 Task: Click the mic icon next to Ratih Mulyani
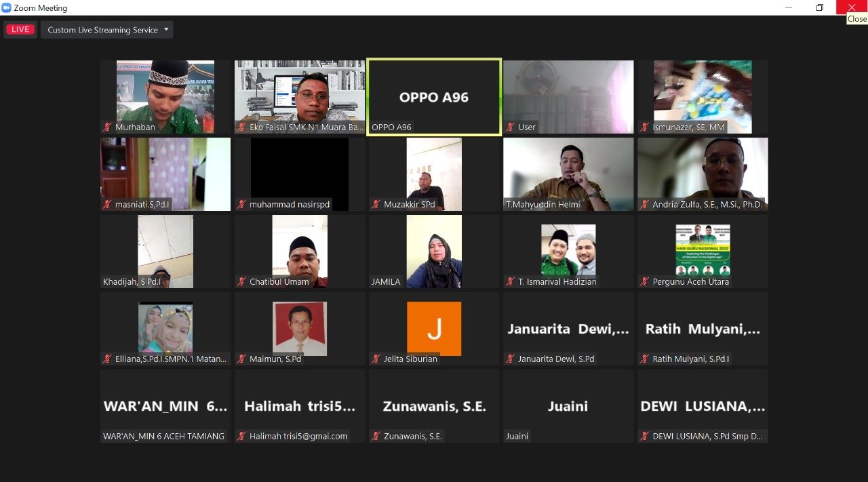(644, 359)
